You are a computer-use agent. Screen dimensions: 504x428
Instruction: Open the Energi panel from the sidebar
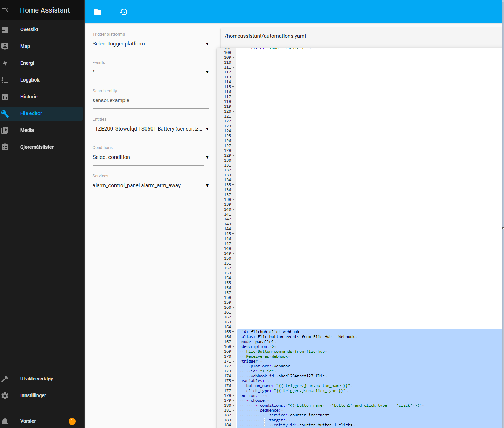27,63
